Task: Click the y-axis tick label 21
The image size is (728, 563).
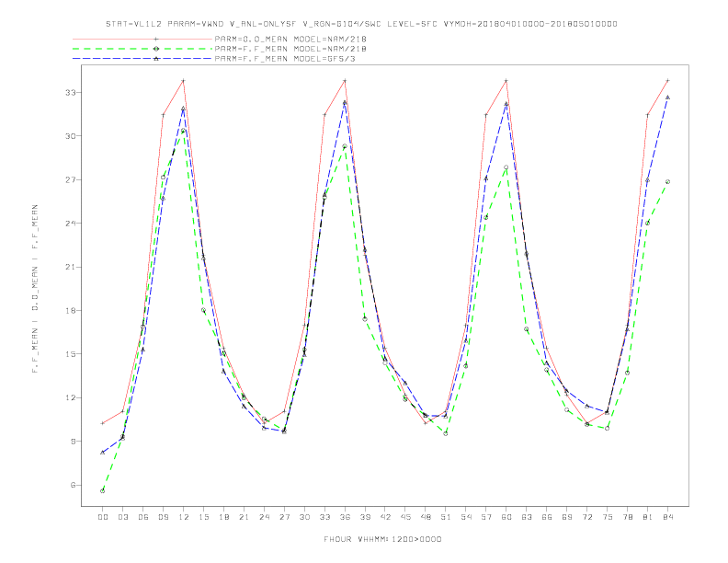Action: click(70, 267)
